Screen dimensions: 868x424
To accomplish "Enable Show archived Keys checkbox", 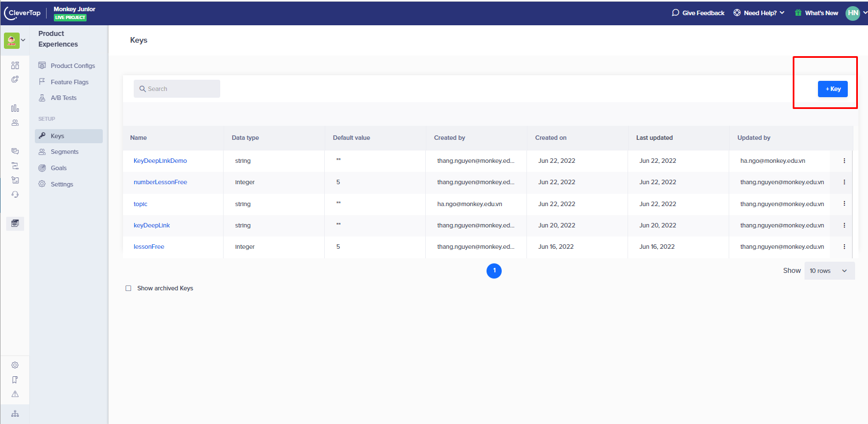I will (x=128, y=288).
